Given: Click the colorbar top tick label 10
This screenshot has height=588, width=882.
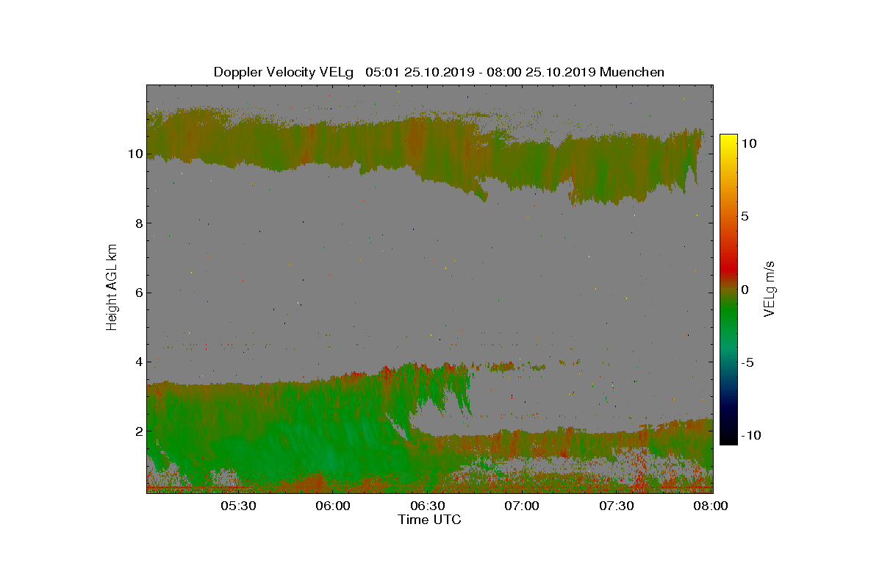Looking at the screenshot, I should tap(749, 144).
